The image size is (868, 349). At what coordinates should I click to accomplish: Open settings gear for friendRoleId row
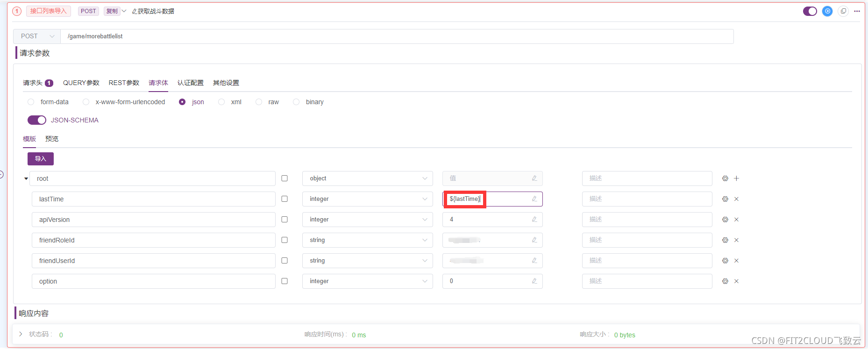pyautogui.click(x=725, y=240)
